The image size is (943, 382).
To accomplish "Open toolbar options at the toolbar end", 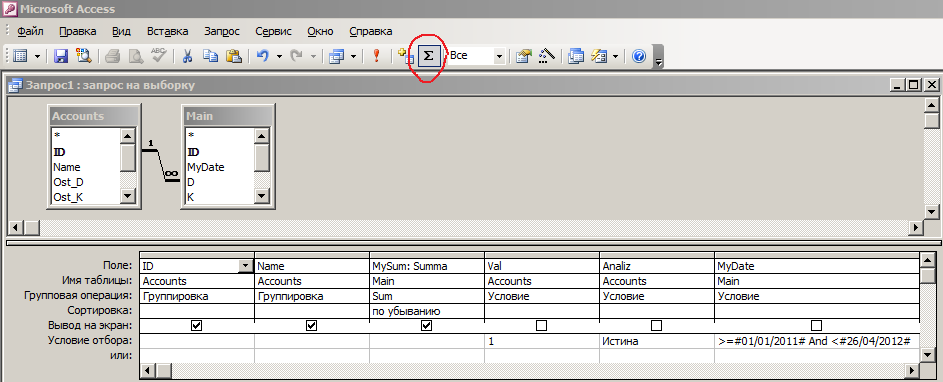I will click(659, 56).
